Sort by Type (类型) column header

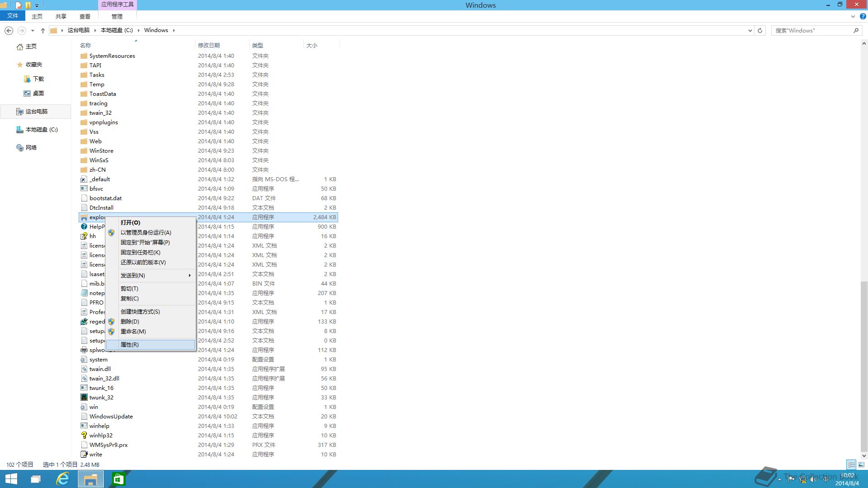(x=276, y=45)
